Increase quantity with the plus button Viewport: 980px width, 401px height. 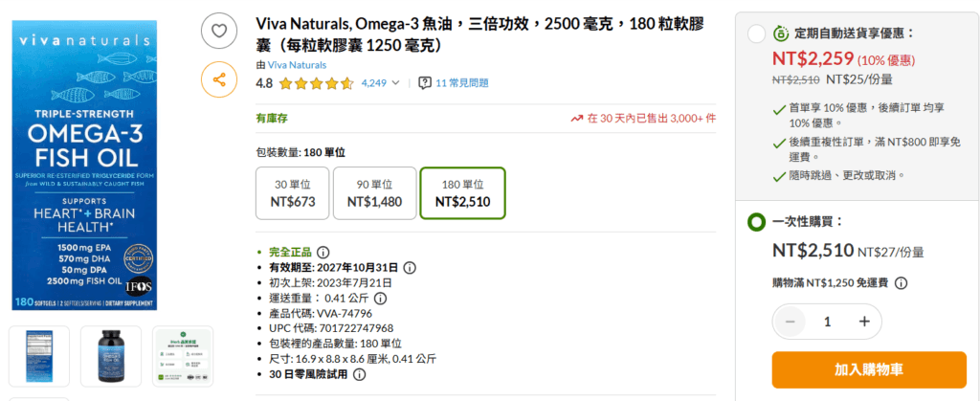864,322
